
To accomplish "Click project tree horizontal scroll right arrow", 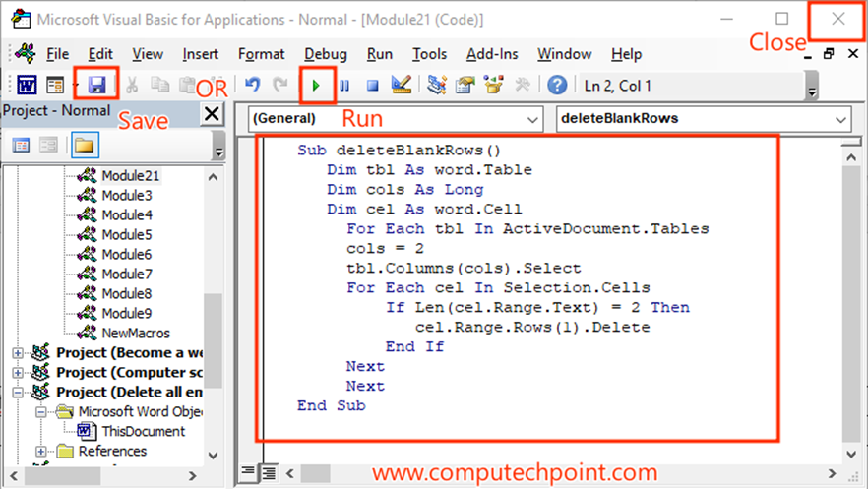I will point(192,476).
